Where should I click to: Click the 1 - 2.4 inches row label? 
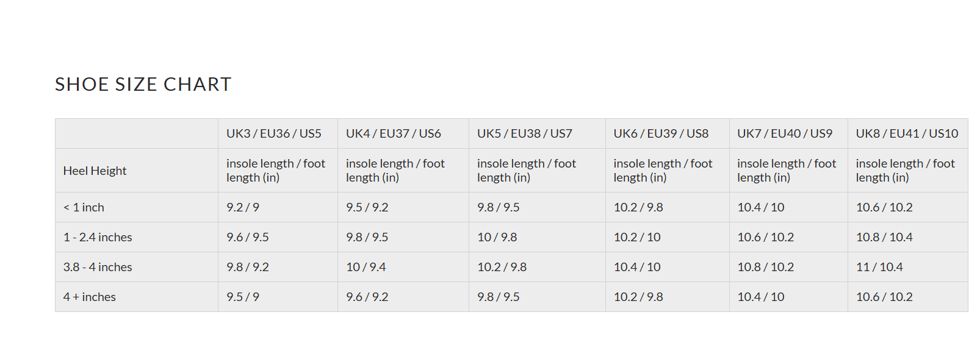[x=98, y=237]
